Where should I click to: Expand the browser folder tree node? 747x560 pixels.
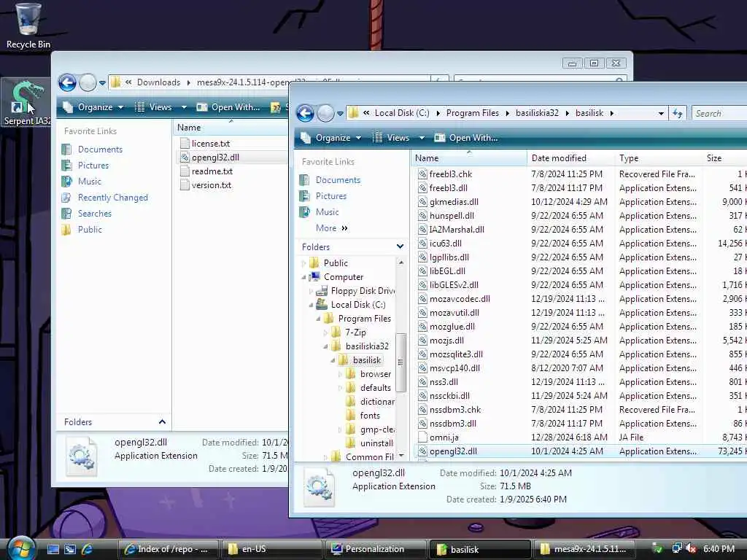click(340, 374)
